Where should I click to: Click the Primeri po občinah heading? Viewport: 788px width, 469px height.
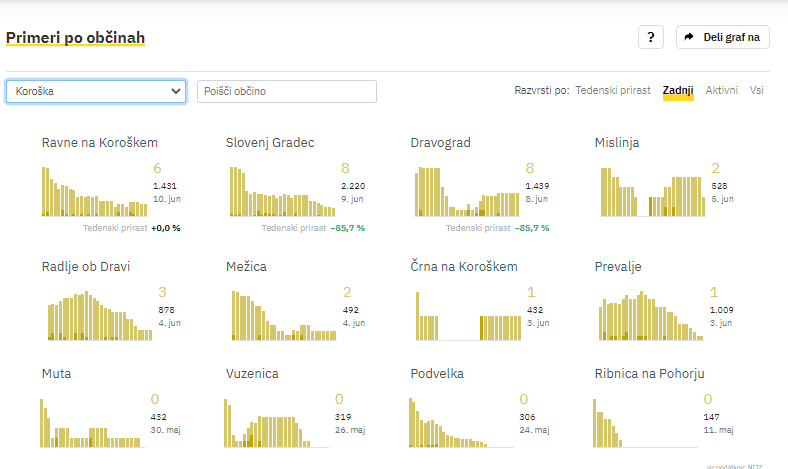click(x=76, y=38)
